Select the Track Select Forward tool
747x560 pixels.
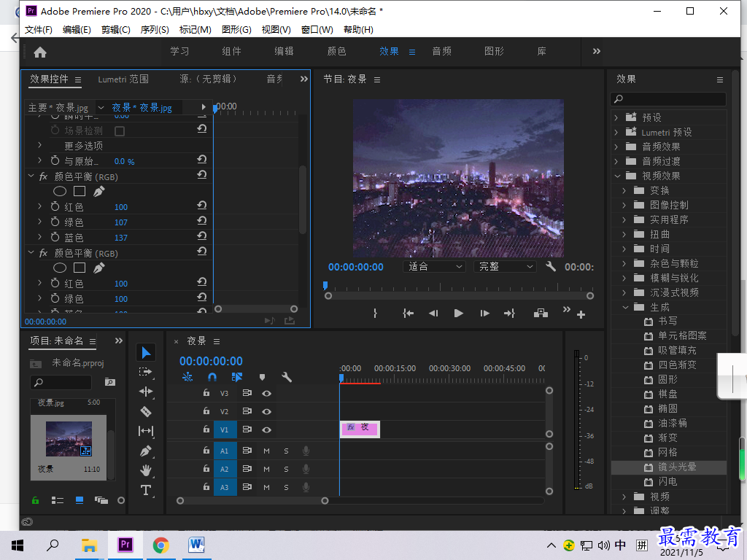(145, 372)
